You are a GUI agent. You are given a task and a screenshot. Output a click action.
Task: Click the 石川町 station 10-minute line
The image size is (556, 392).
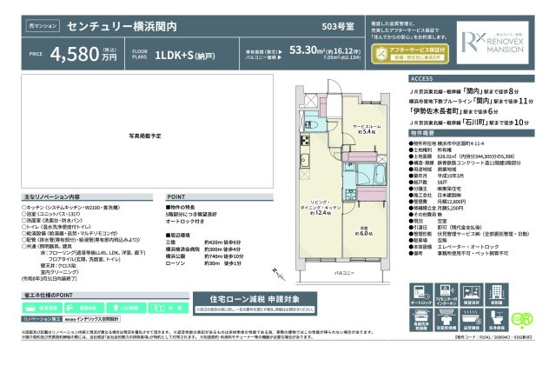click(x=469, y=123)
